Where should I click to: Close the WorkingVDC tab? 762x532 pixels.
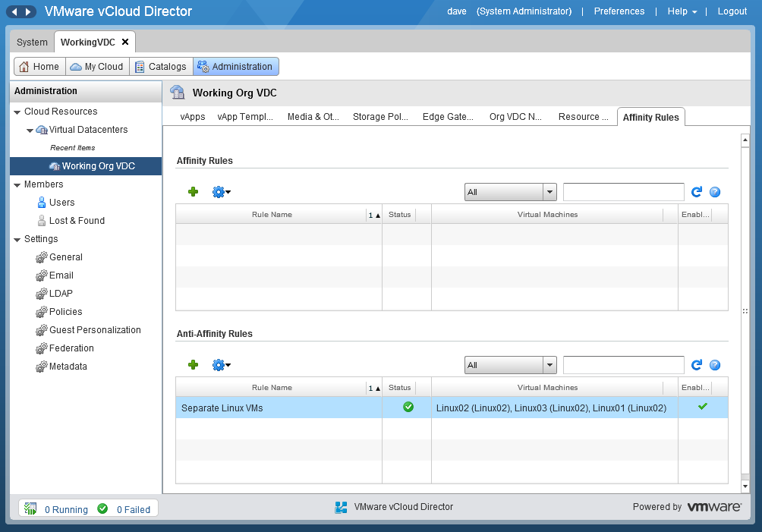coord(125,42)
